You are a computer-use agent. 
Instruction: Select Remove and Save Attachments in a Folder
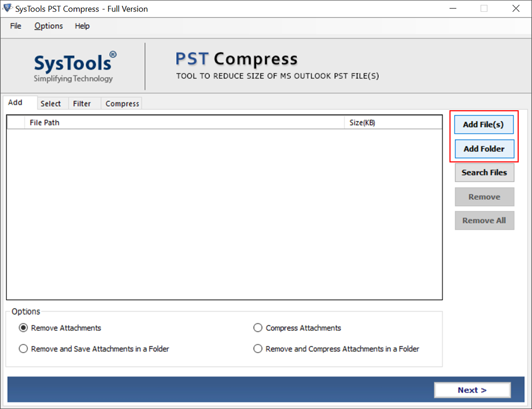[94, 349]
